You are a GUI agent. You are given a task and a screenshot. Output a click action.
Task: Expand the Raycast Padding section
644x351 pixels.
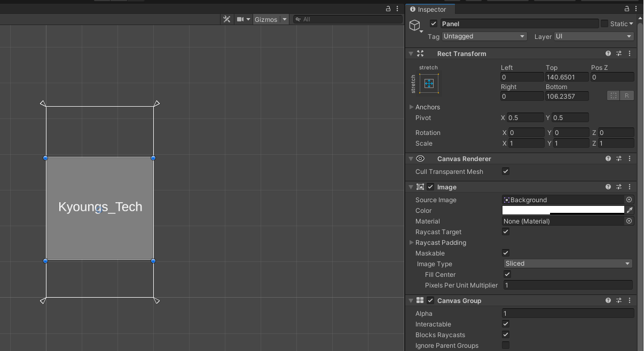(x=411, y=243)
